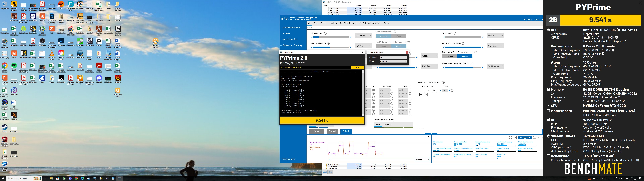The height and width of the screenshot is (181, 644).
Task: Open the logging folder icon
Action: pos(534,138)
